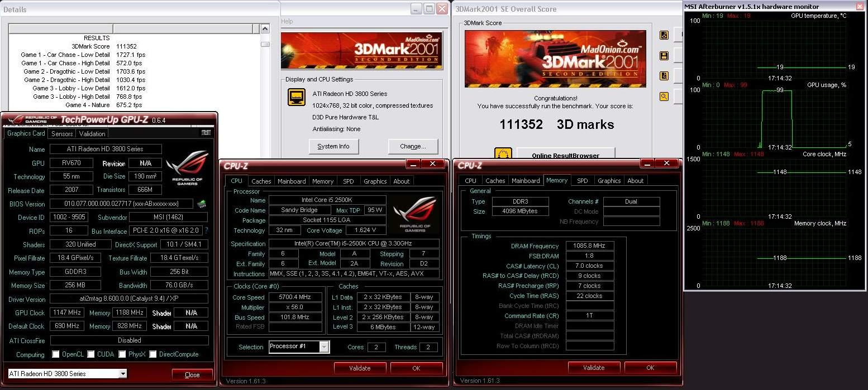This screenshot has width=868, height=390.
Task: Click OK in the right CPU-Z Memory window
Action: (650, 368)
